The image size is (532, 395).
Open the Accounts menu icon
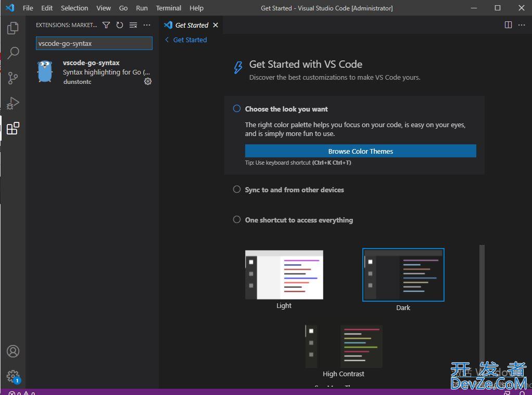point(13,351)
